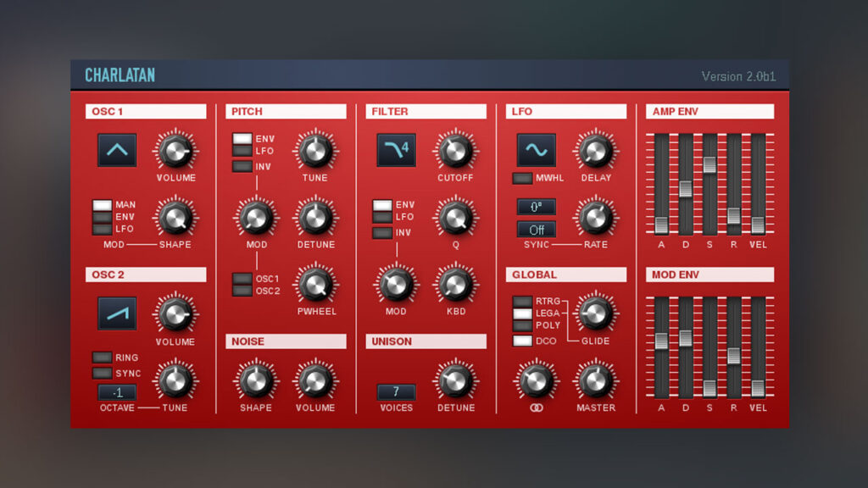The image size is (868, 488).
Task: Open the LFO phase selector showing 0°
Action: click(x=535, y=207)
